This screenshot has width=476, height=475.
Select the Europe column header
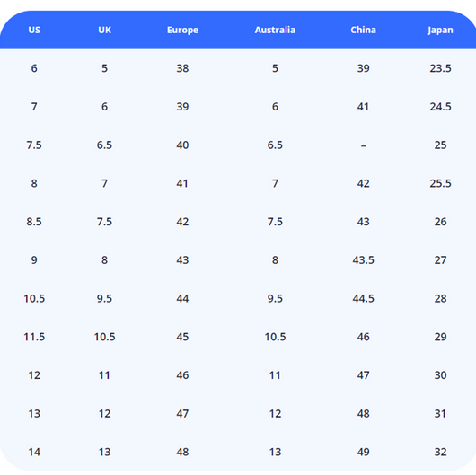182,30
